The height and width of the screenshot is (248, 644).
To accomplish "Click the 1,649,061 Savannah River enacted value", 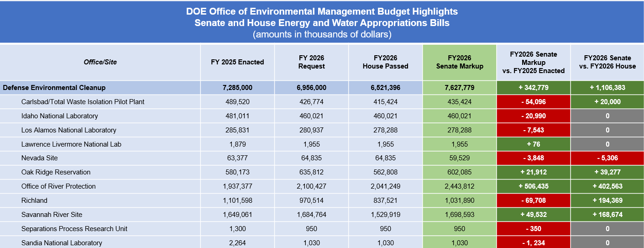I will tap(237, 215).
